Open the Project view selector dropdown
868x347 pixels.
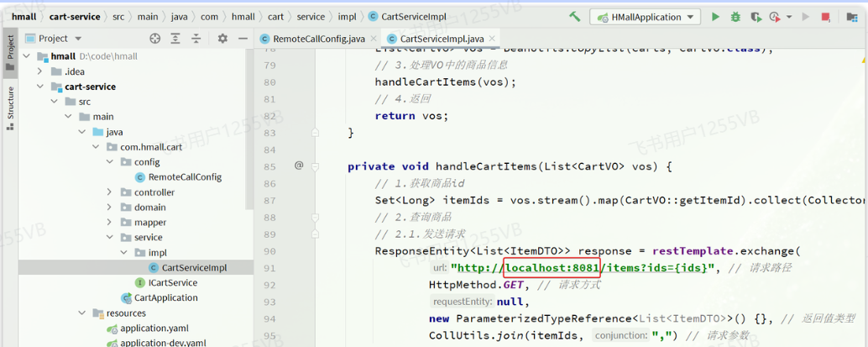pos(54,39)
